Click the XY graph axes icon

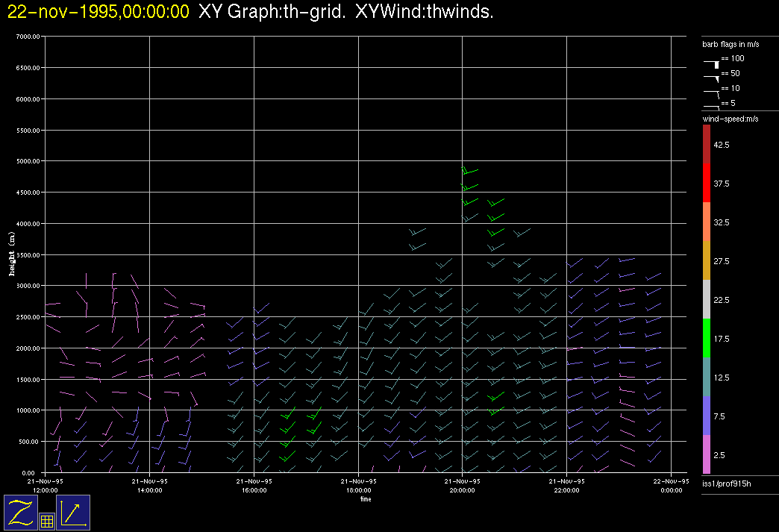pos(73,513)
